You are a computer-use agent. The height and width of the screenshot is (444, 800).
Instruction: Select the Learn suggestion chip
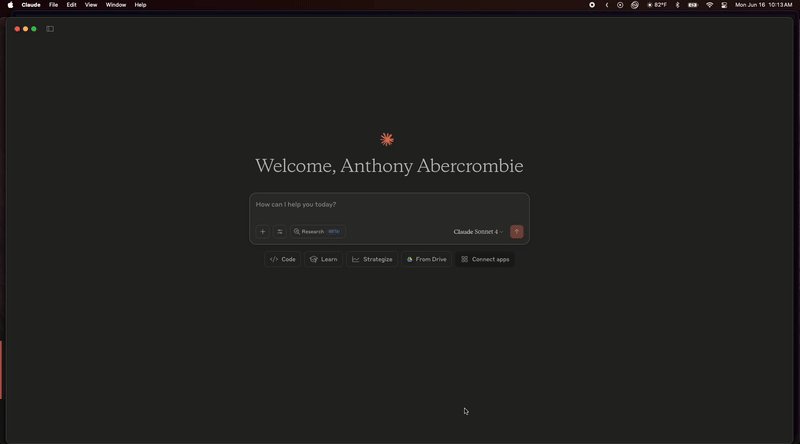click(323, 259)
